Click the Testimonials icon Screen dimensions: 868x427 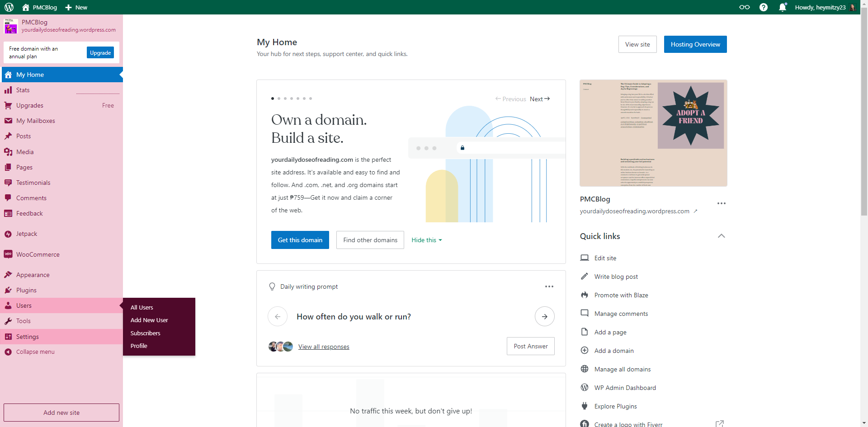[8, 183]
